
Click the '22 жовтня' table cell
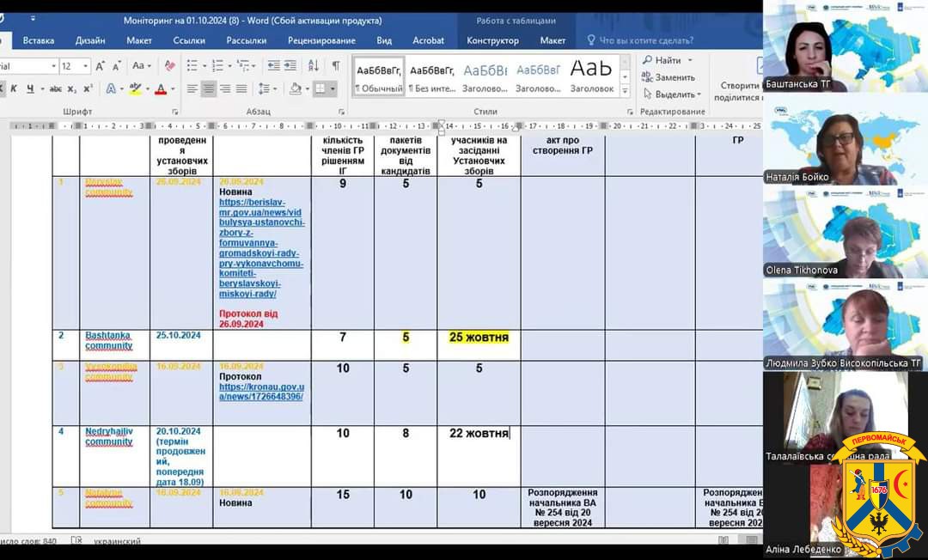pos(479,433)
